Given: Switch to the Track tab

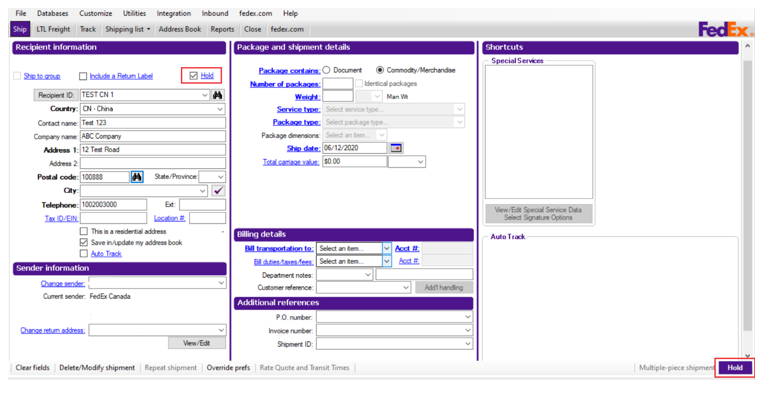Looking at the screenshot, I should coord(88,29).
